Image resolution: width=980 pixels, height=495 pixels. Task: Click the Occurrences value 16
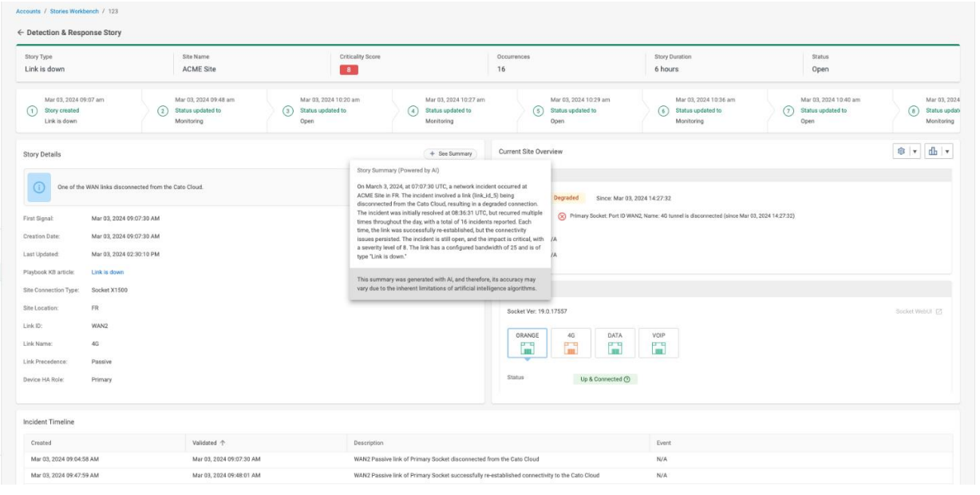coord(501,69)
